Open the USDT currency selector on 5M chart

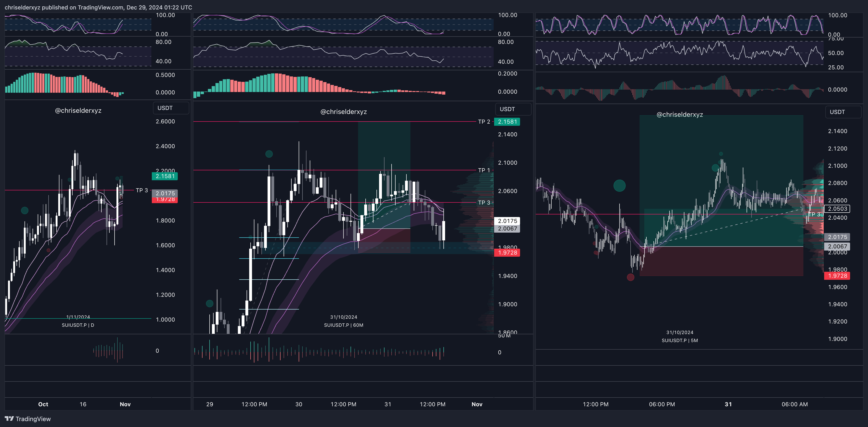point(843,112)
